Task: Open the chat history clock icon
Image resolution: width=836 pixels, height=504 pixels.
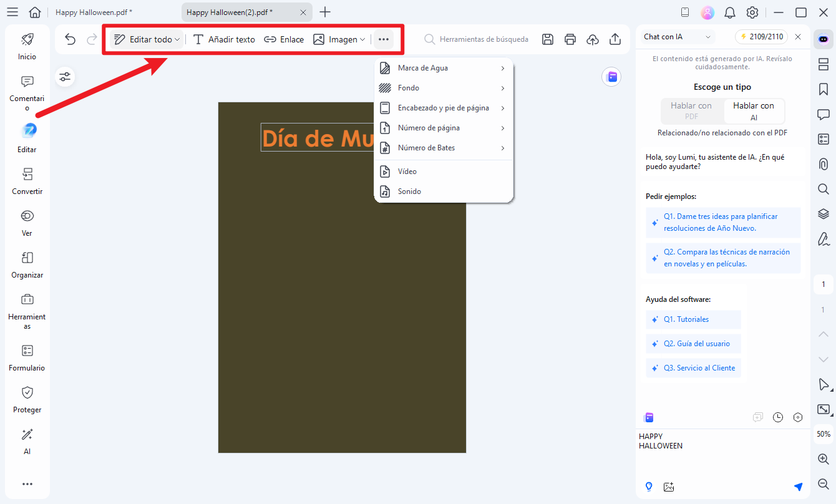Action: 777,417
